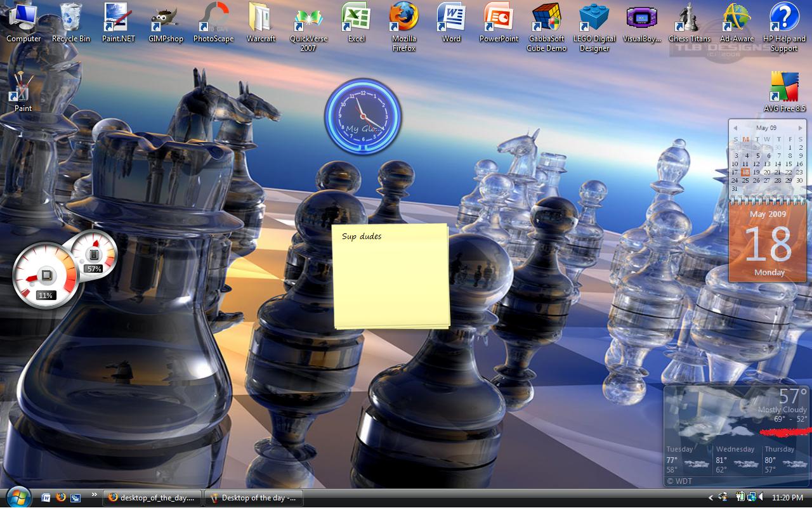This screenshot has width=812, height=508.
Task: Click the 57% memory usage gauge
Action: 93,257
